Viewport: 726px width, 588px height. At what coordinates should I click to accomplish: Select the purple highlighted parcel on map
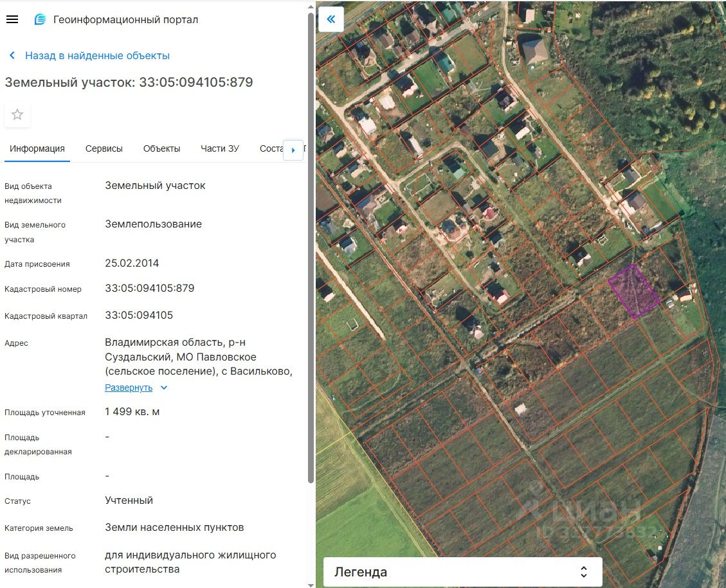click(x=633, y=292)
